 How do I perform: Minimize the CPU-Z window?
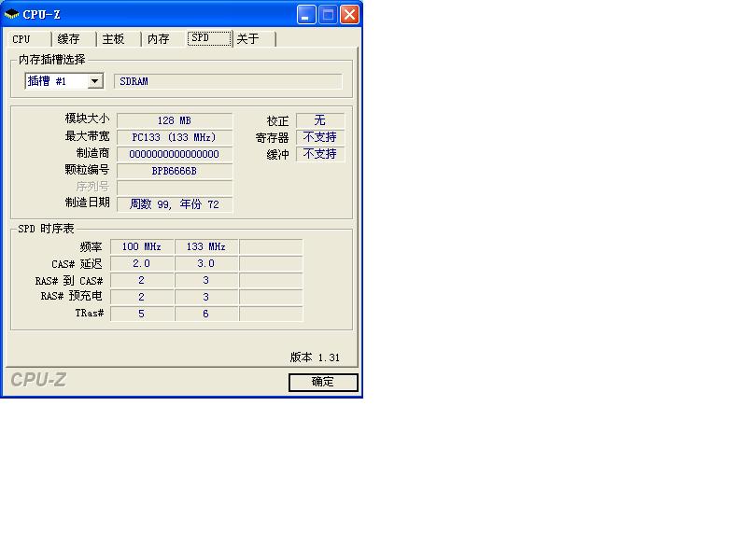pyautogui.click(x=306, y=14)
